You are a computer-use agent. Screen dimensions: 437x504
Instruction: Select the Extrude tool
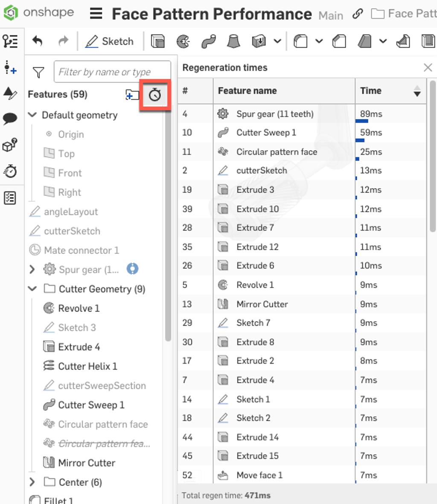(x=158, y=41)
